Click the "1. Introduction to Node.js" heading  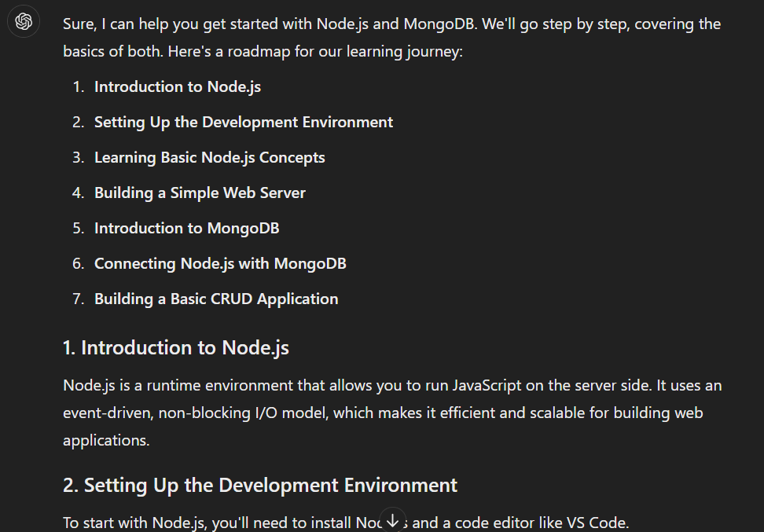[176, 348]
